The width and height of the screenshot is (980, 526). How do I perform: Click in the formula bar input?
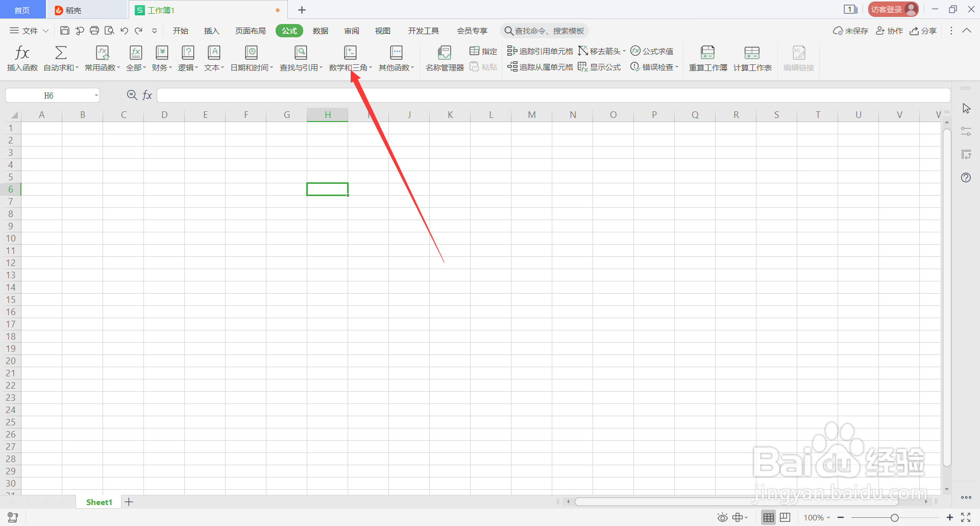click(553, 95)
